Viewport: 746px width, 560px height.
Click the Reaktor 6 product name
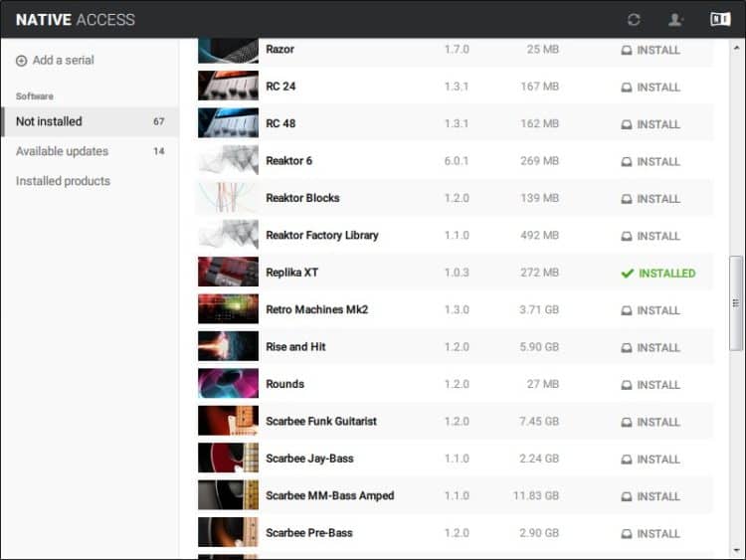click(x=288, y=161)
